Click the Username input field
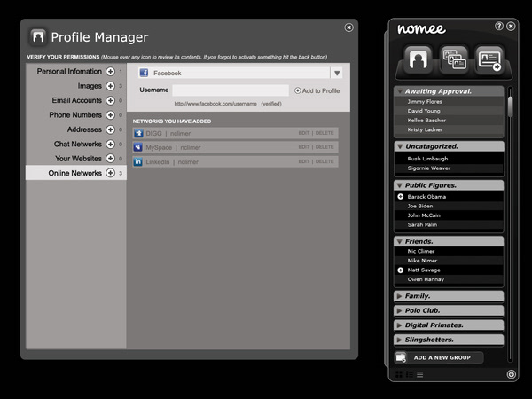Viewport: 532px width, 399px height. coord(231,90)
